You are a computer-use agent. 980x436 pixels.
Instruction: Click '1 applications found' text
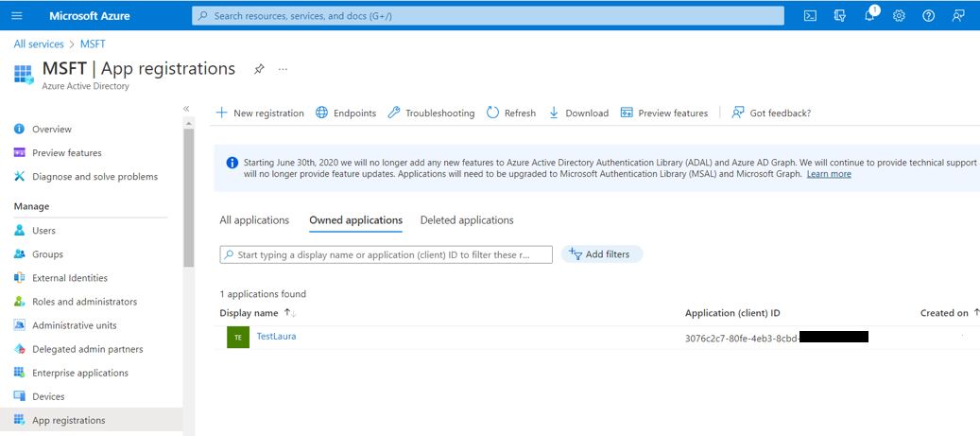[263, 294]
